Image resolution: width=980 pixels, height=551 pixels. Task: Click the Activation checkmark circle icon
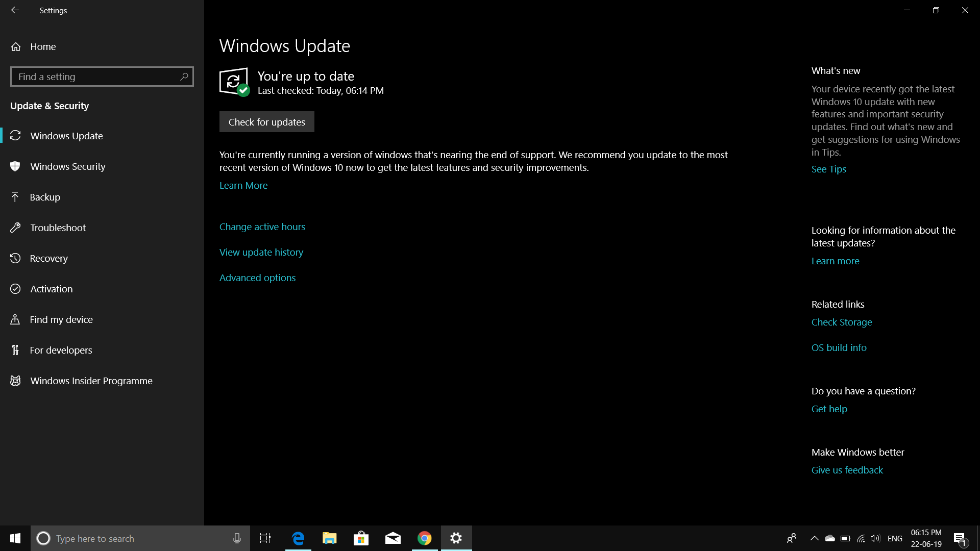point(15,289)
